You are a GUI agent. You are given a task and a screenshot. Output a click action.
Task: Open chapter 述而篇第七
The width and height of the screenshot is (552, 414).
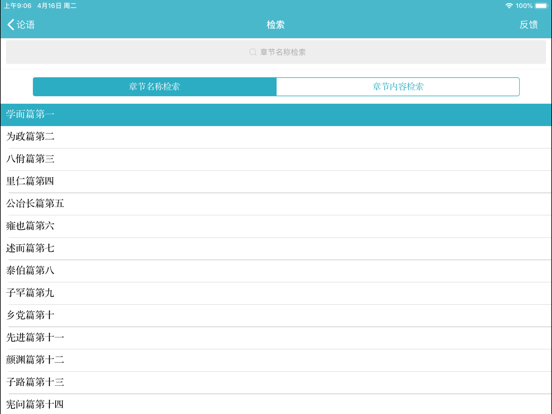tap(276, 249)
